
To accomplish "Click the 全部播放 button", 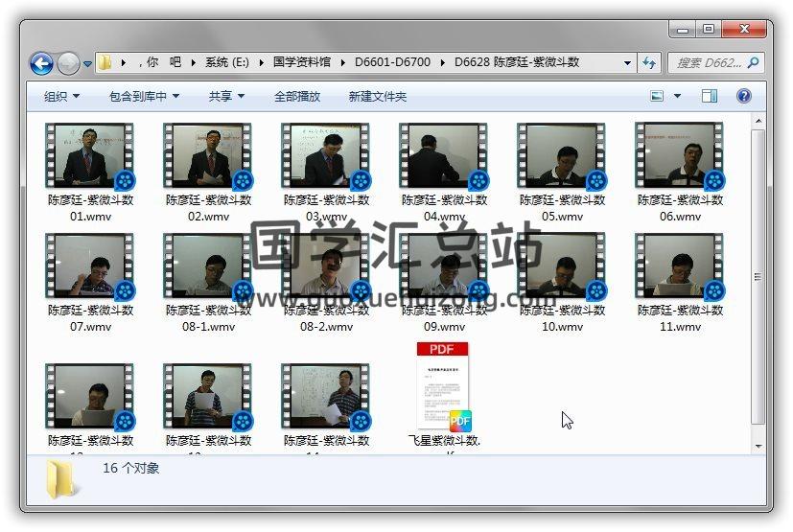I will [297, 96].
